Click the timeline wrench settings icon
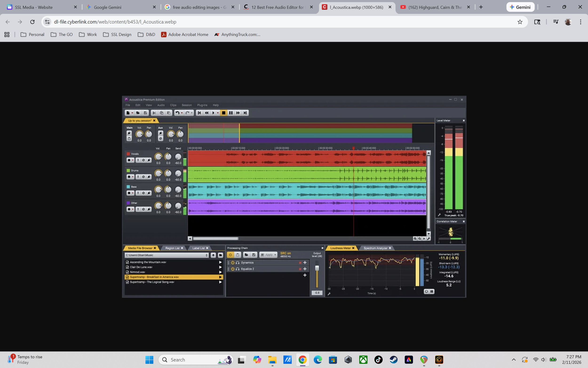588x368 pixels. [x=429, y=239]
